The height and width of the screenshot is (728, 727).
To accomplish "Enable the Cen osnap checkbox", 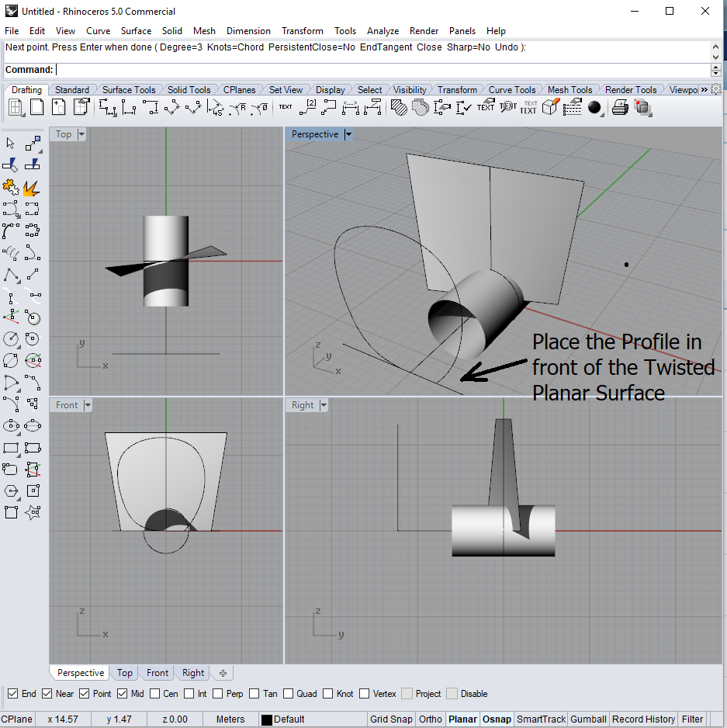I will coord(155,694).
